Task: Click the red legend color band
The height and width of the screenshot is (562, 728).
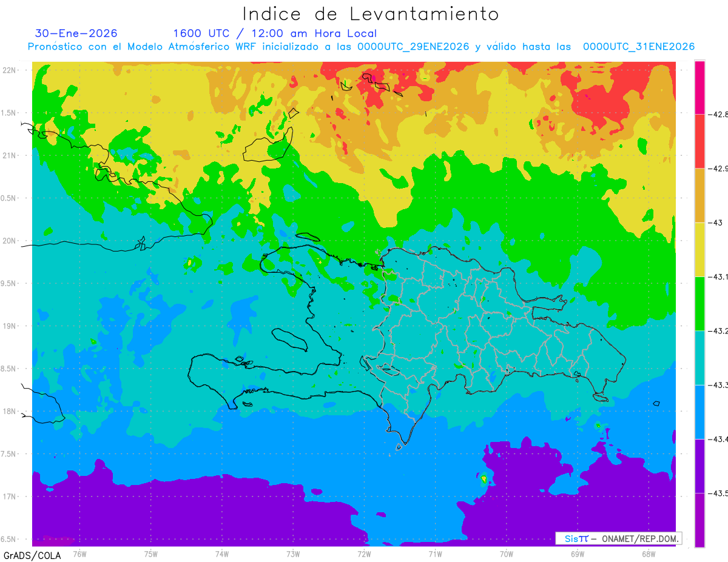Action: click(700, 141)
